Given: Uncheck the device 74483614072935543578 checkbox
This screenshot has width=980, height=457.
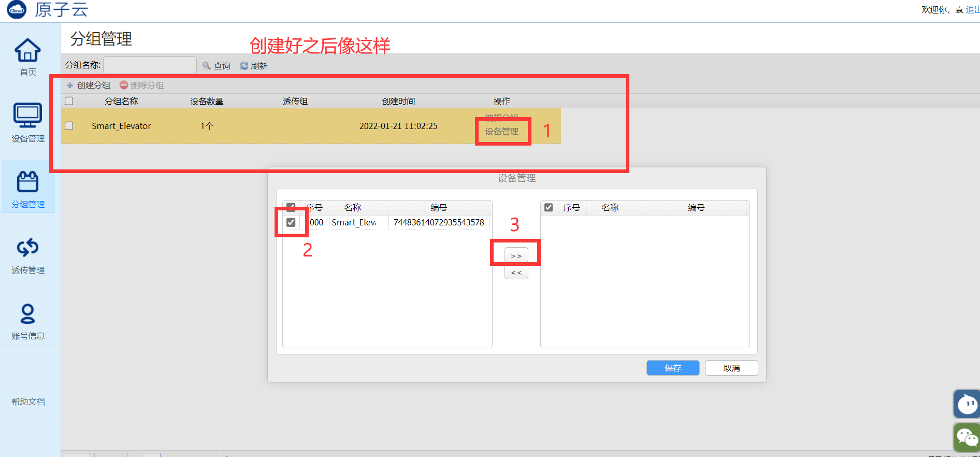Looking at the screenshot, I should (x=291, y=222).
